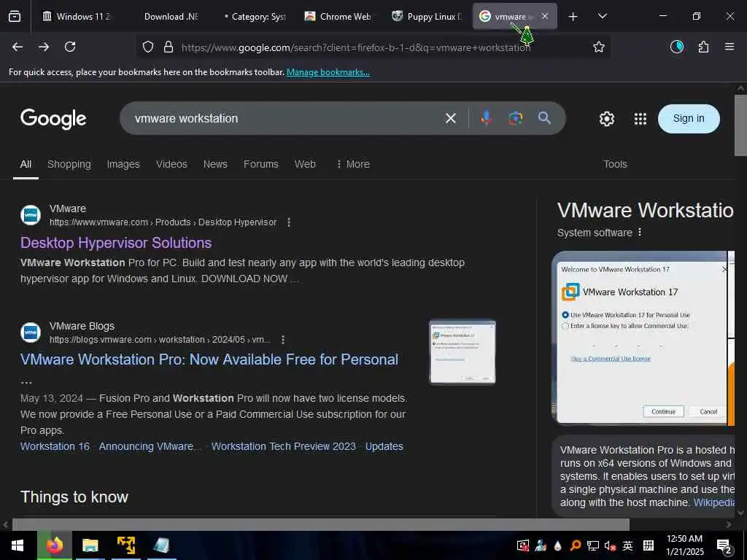This screenshot has width=747, height=560.
Task: Open knowledge panel System software options
Action: pyautogui.click(x=640, y=233)
